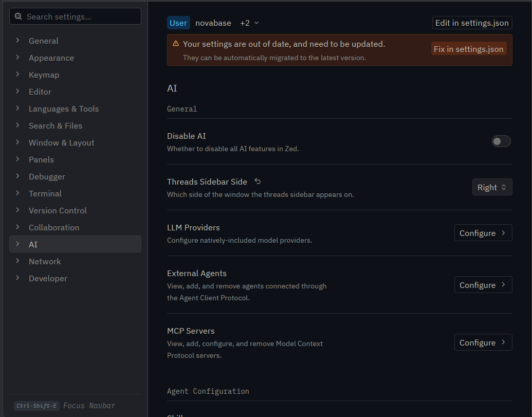Click the search magnifier icon
The height and width of the screenshot is (417, 532).
(x=19, y=16)
